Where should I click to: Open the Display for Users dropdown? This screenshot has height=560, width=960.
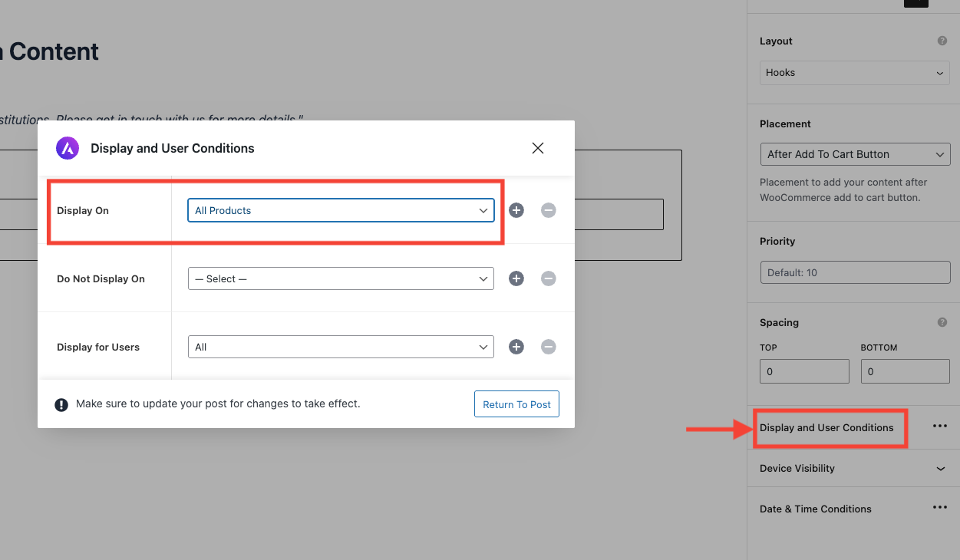click(x=341, y=347)
